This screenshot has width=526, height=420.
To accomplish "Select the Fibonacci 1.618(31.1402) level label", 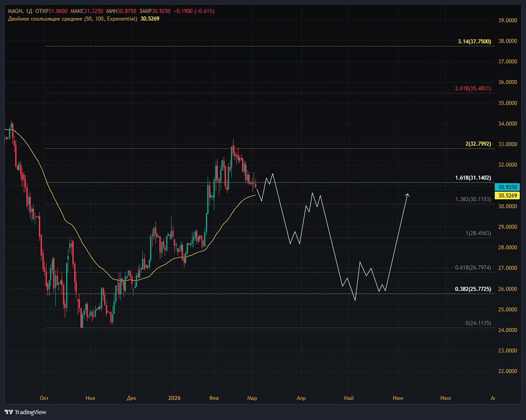I will (x=473, y=177).
